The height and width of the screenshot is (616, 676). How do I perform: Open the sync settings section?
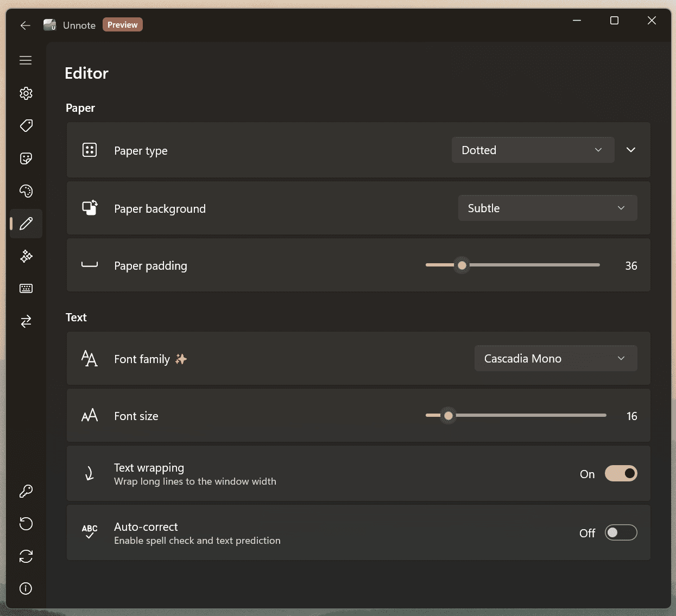point(26,556)
